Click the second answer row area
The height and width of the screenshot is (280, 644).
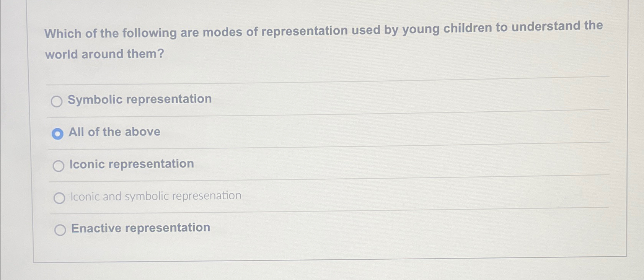click(268, 133)
